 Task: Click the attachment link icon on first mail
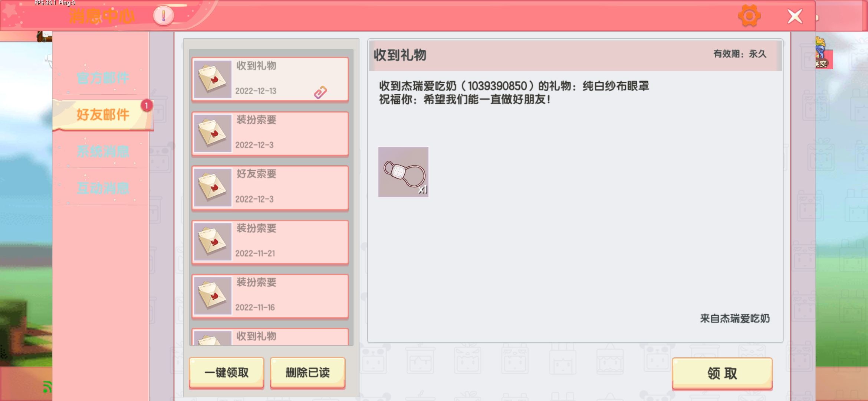click(x=320, y=92)
